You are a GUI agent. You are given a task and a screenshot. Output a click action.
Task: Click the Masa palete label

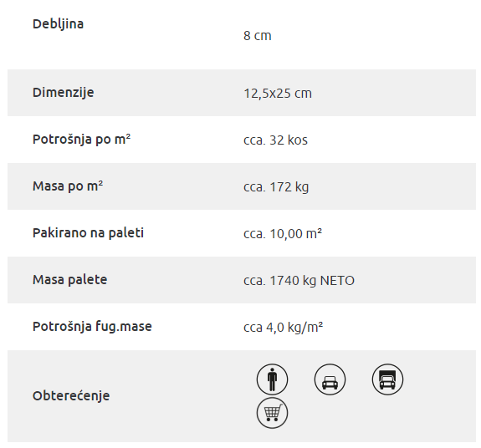(x=70, y=280)
